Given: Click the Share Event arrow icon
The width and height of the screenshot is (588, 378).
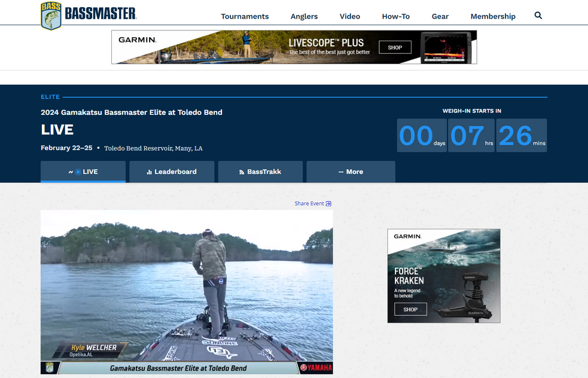Looking at the screenshot, I should pos(328,203).
